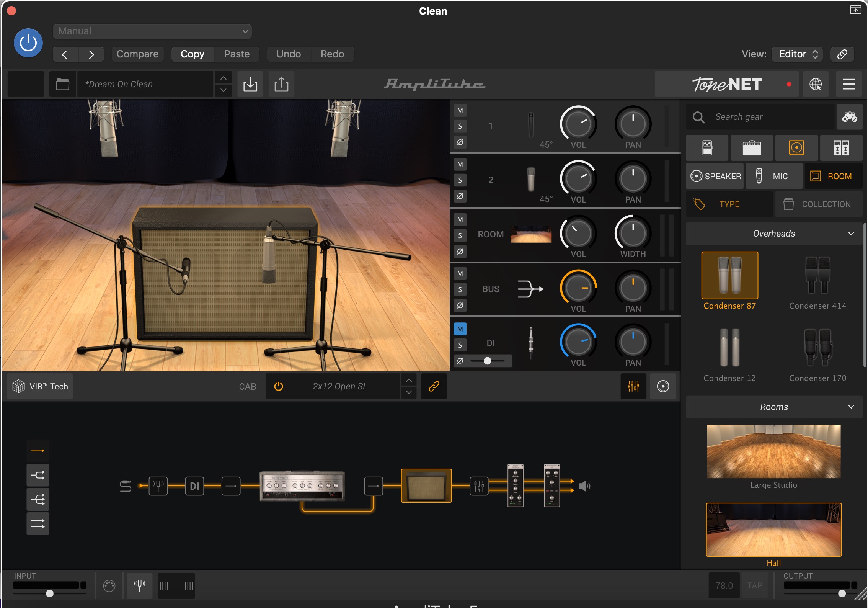Solo the BUS channel

pyautogui.click(x=460, y=290)
